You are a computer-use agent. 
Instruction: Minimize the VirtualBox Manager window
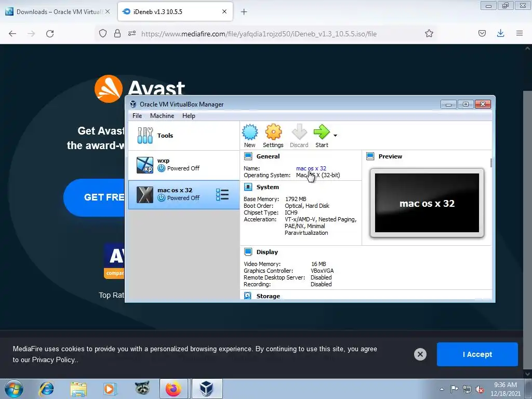[x=448, y=104]
